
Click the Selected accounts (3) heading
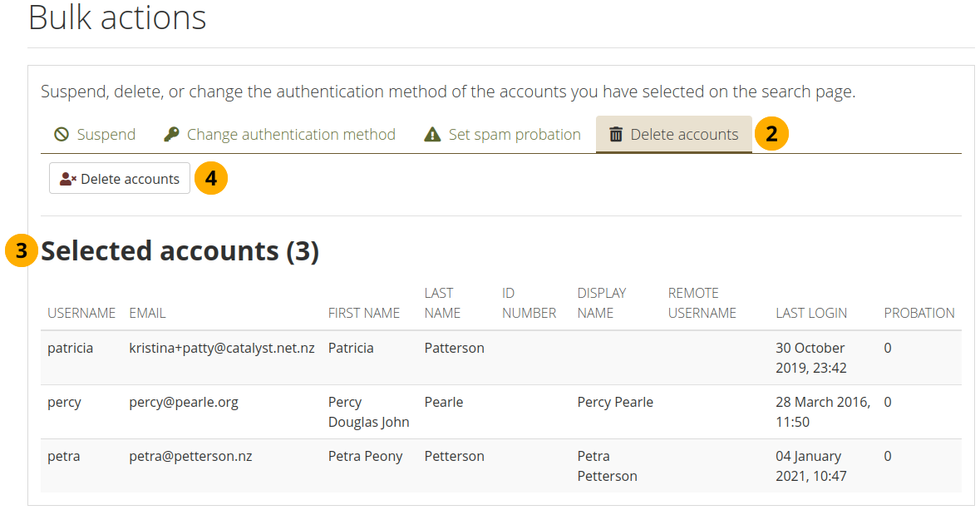click(x=180, y=251)
